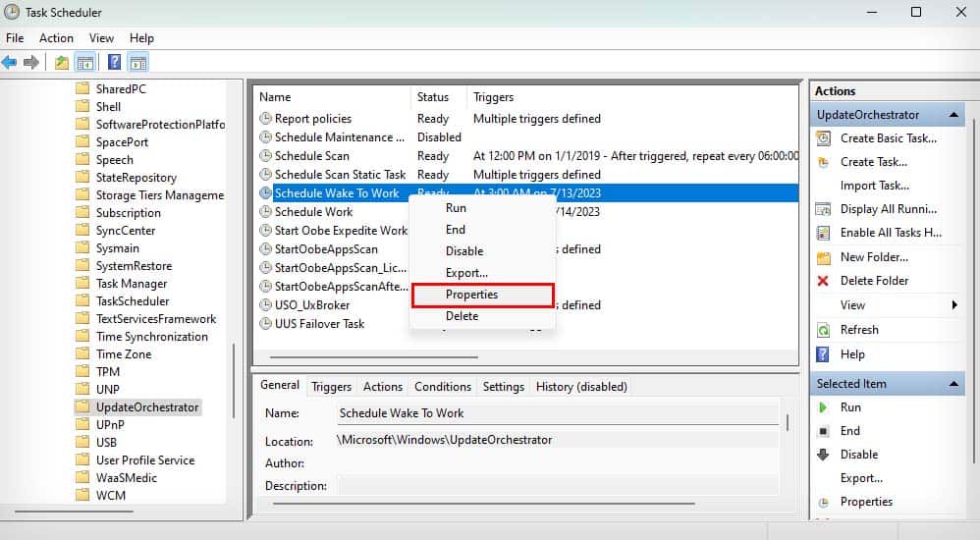Click the task list horizontal scrollbar
Image resolution: width=980 pixels, height=540 pixels.
point(374,356)
